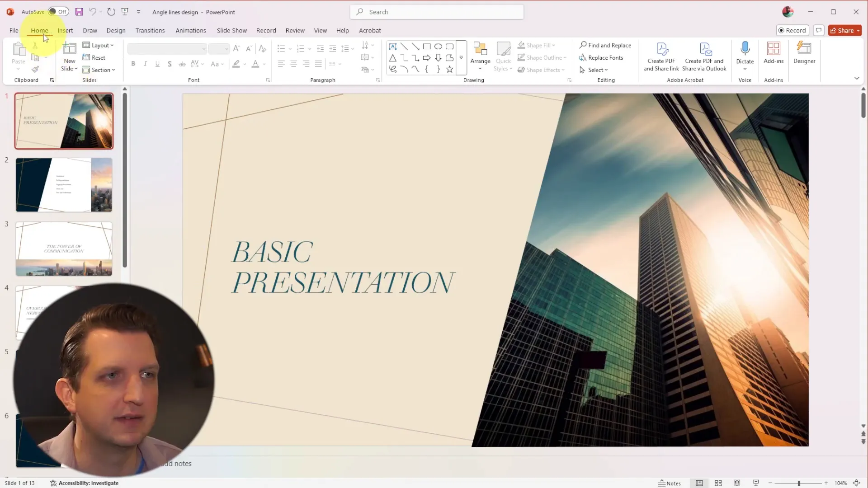
Task: Select the five-point star shape
Action: [449, 69]
